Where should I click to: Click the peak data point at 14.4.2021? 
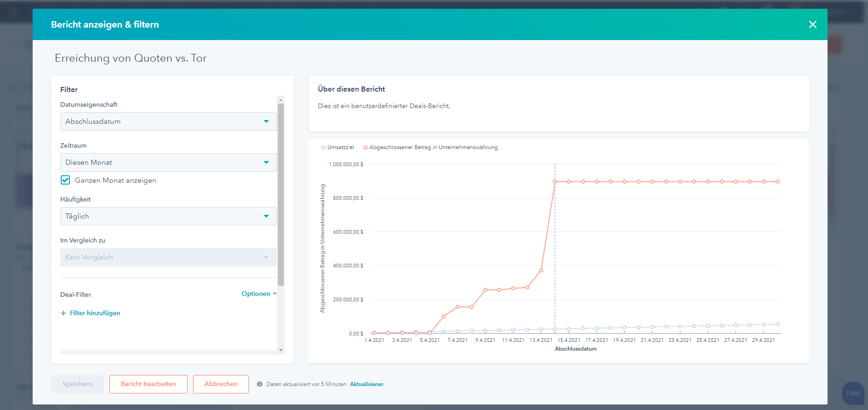pyautogui.click(x=555, y=182)
